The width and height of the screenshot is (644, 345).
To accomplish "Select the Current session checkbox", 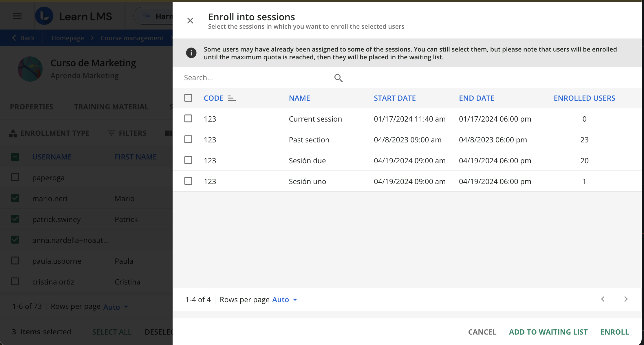I will point(188,119).
